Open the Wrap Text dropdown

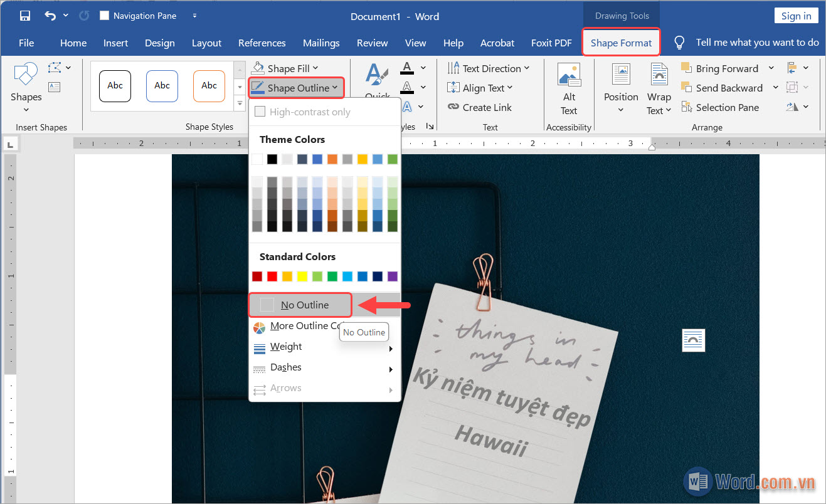659,88
